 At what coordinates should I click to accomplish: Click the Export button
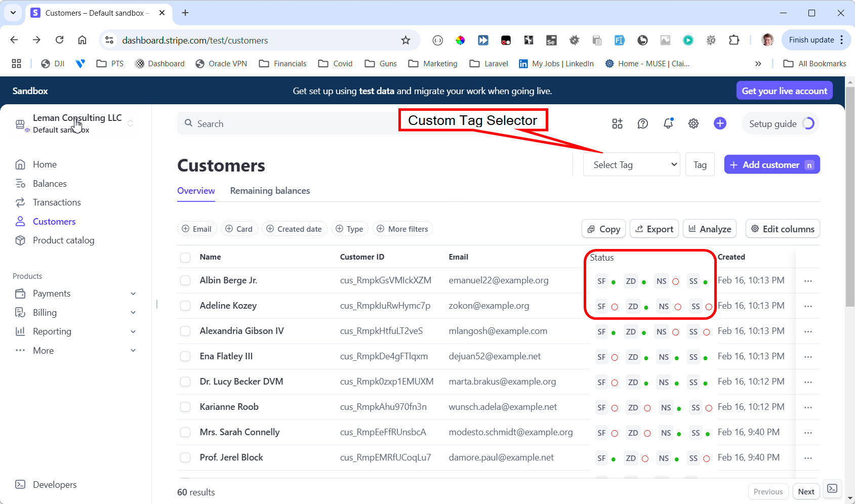[655, 229]
